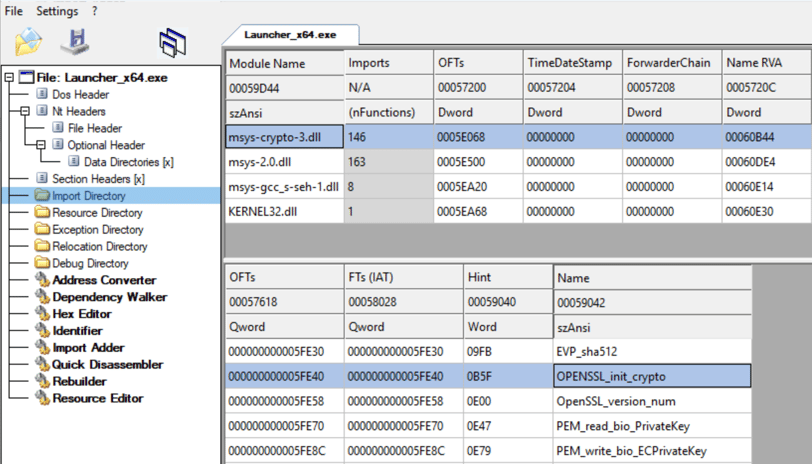Click the Rebuilder tool icon

pos(42,381)
